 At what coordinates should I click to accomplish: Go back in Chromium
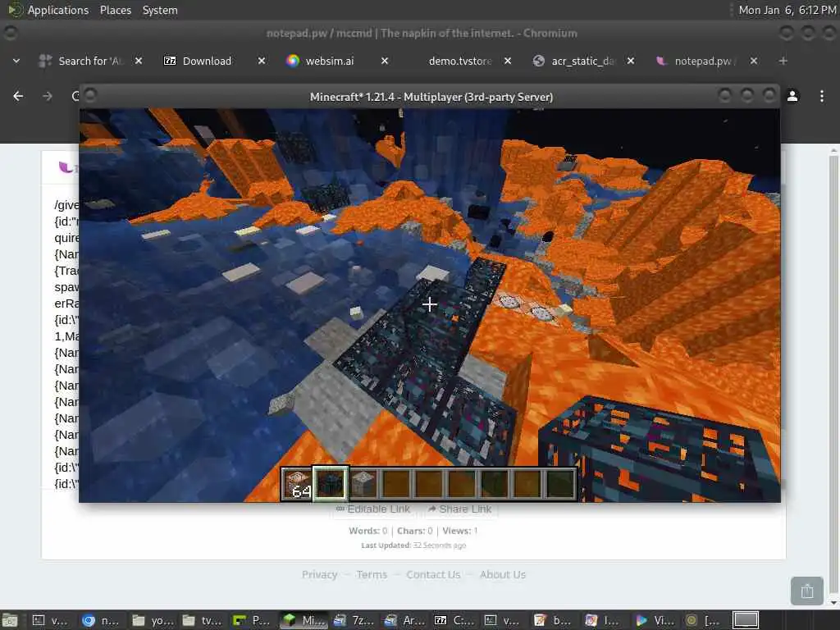[x=18, y=96]
